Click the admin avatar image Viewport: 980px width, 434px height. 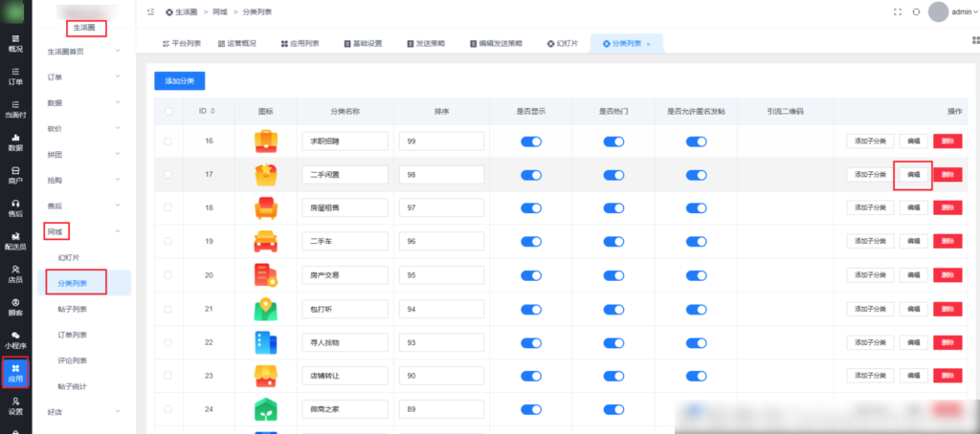[938, 11]
